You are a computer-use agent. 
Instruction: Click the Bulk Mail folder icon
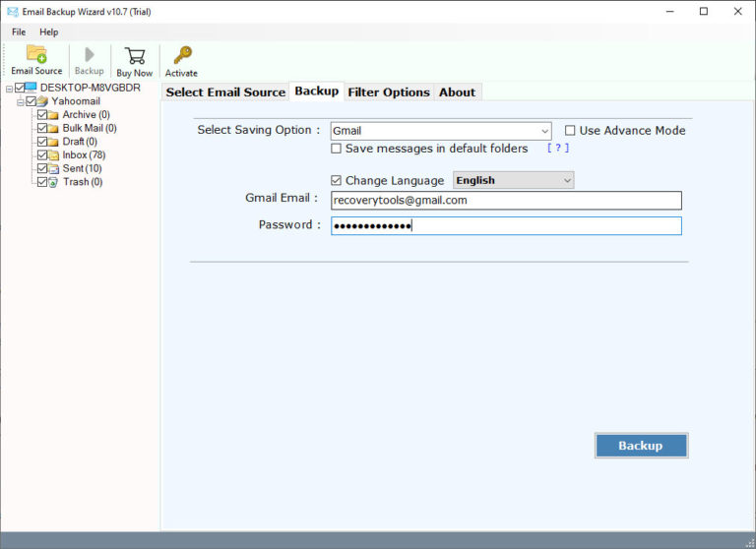(53, 129)
